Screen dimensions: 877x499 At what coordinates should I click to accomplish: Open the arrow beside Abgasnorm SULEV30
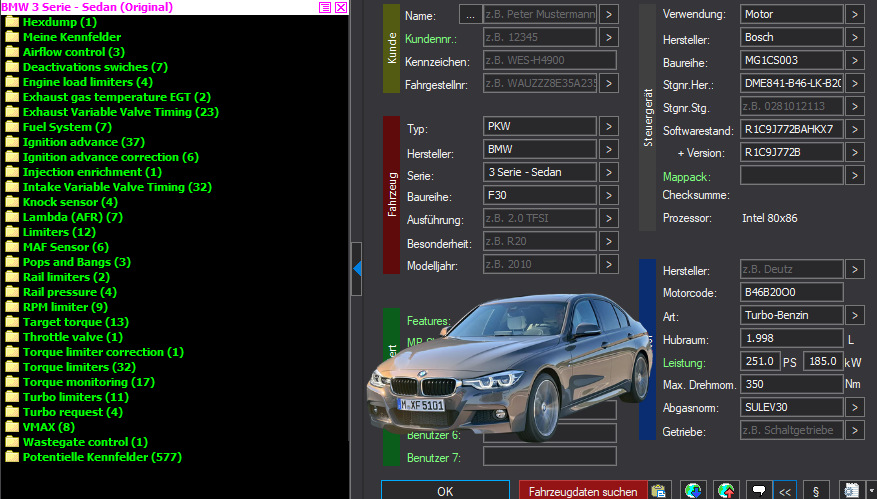click(855, 407)
